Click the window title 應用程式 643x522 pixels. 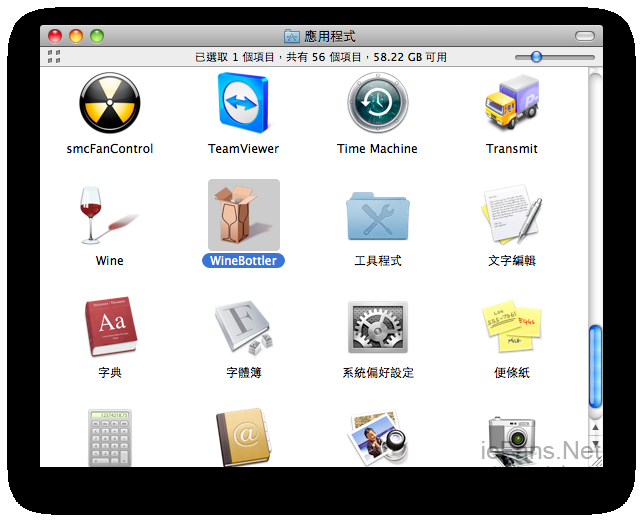pyautogui.click(x=330, y=36)
